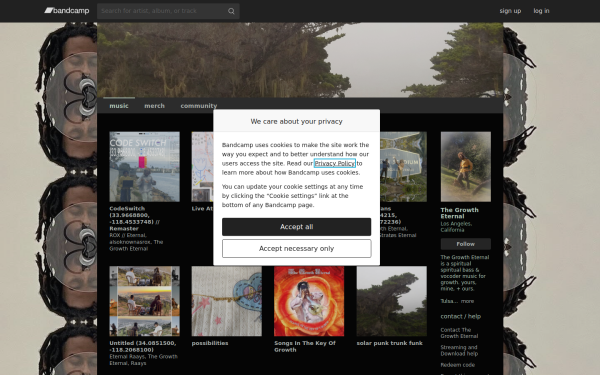Click the Live At album title

pyautogui.click(x=202, y=209)
